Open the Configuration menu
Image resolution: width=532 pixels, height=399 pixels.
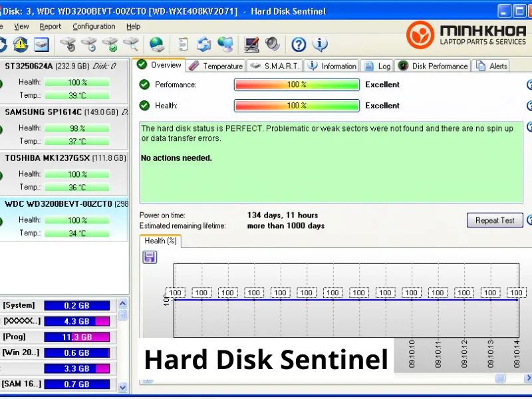pyautogui.click(x=94, y=27)
